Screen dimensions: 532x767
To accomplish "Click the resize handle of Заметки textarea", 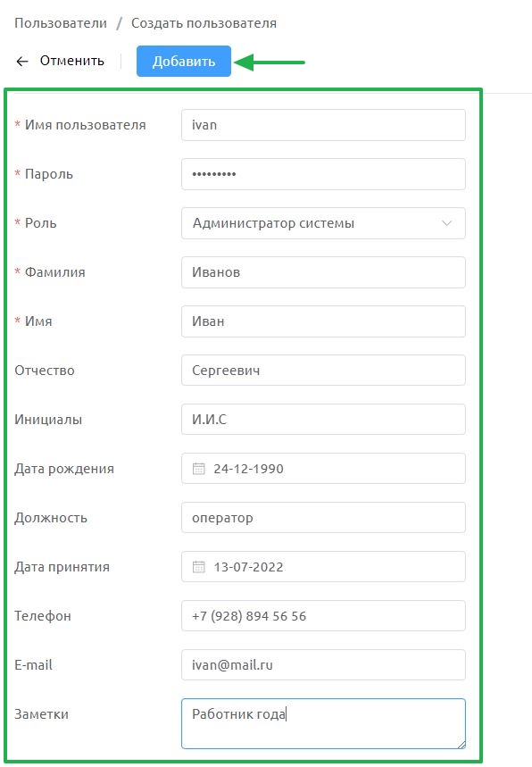I will click(461, 744).
